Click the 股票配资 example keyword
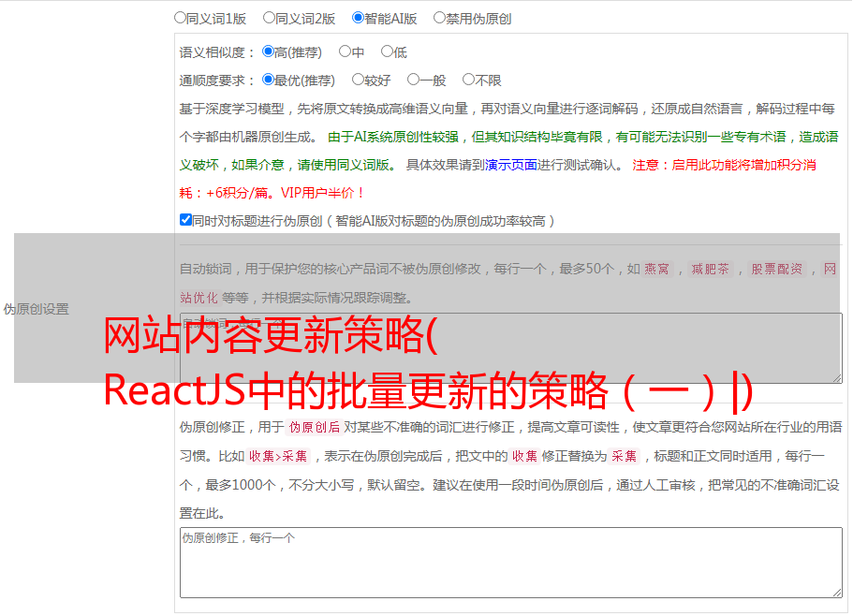The width and height of the screenshot is (853, 616). [x=777, y=269]
